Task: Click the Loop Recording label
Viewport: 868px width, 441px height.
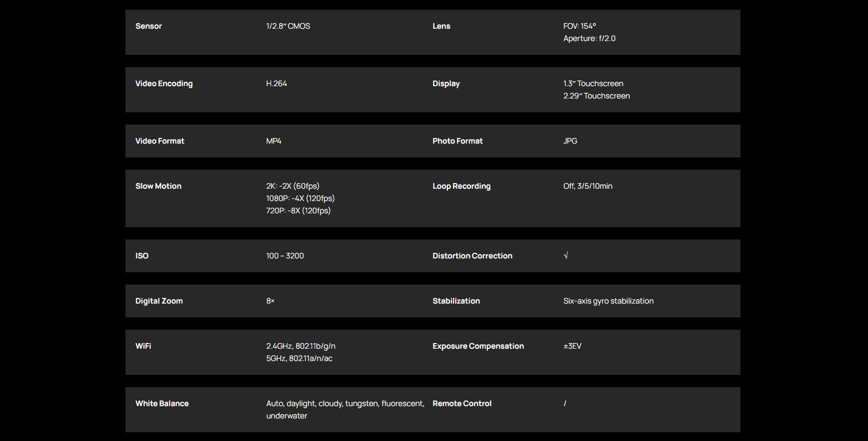Action: [461, 186]
